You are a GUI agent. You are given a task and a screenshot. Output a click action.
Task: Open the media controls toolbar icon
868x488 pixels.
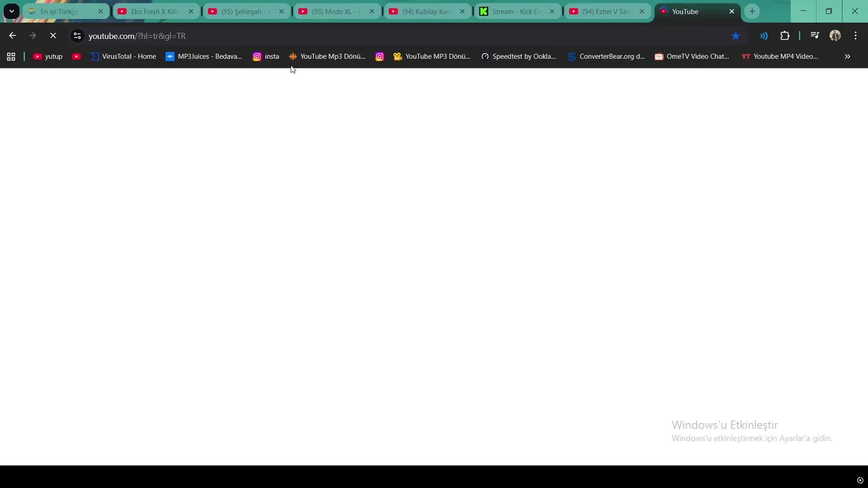[x=815, y=36]
